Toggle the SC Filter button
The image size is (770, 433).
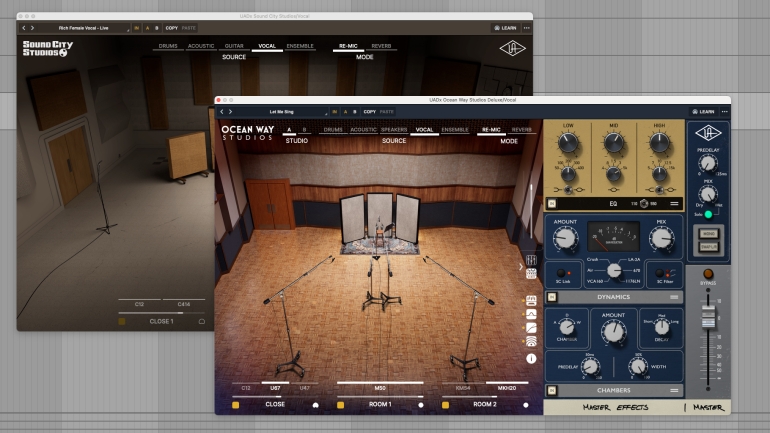[660, 273]
